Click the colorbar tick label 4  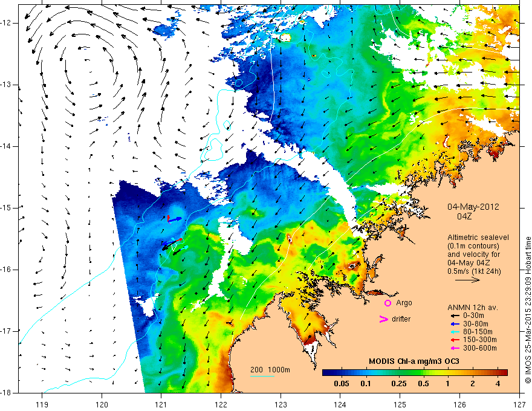click(x=498, y=384)
